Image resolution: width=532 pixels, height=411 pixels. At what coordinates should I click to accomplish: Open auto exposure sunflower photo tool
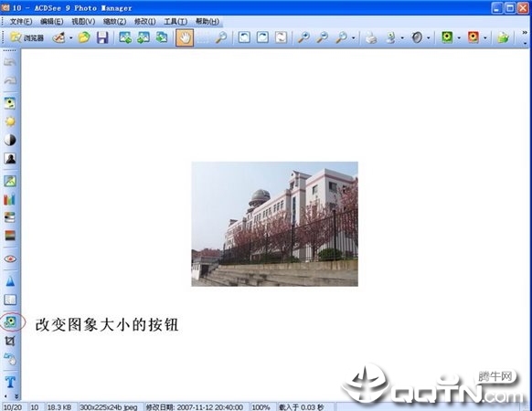10,103
